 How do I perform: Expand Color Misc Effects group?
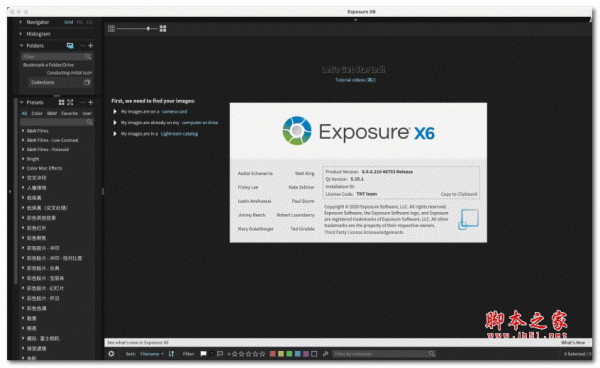point(23,168)
